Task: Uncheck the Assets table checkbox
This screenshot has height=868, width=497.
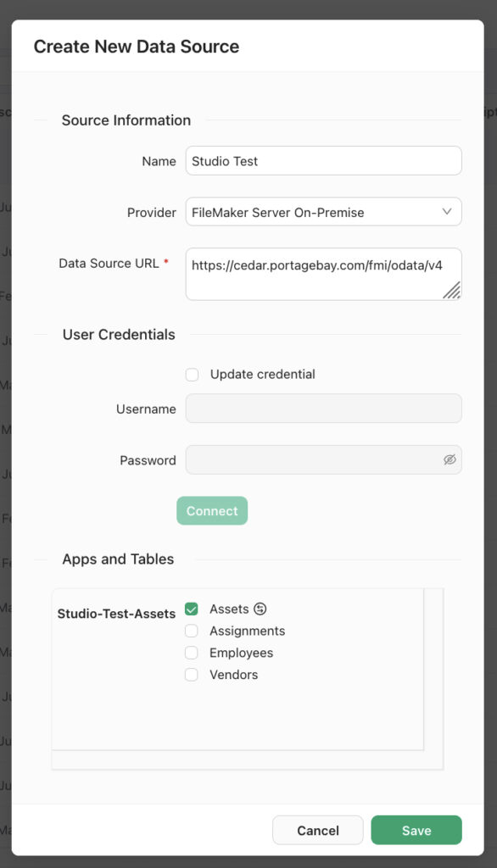Action: click(191, 609)
